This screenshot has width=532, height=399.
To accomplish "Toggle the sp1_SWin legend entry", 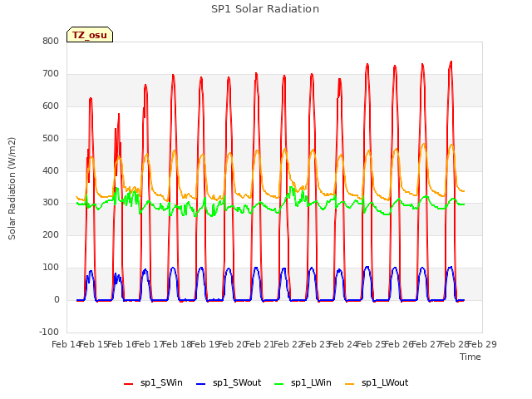I will (153, 382).
